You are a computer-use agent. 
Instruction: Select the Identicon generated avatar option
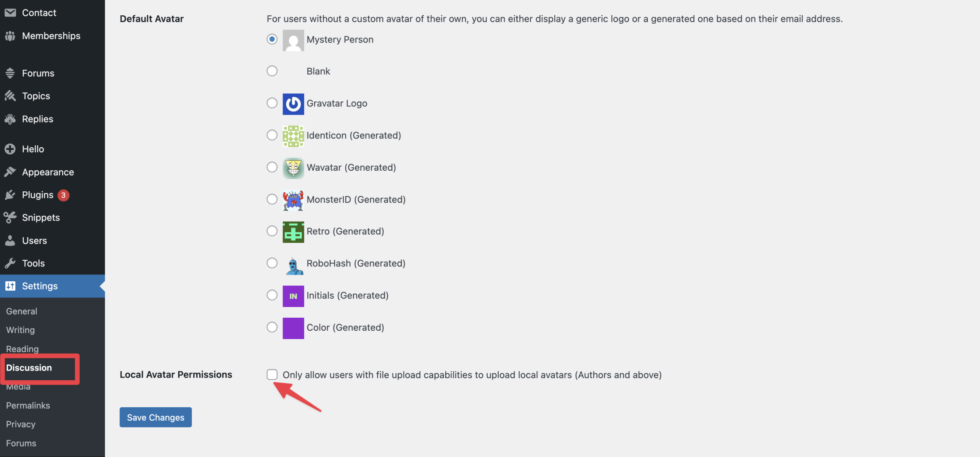[272, 135]
